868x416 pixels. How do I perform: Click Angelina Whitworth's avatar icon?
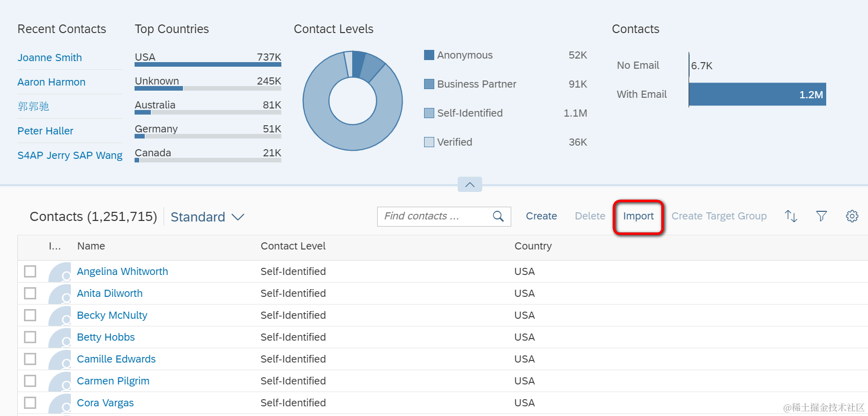coord(60,272)
